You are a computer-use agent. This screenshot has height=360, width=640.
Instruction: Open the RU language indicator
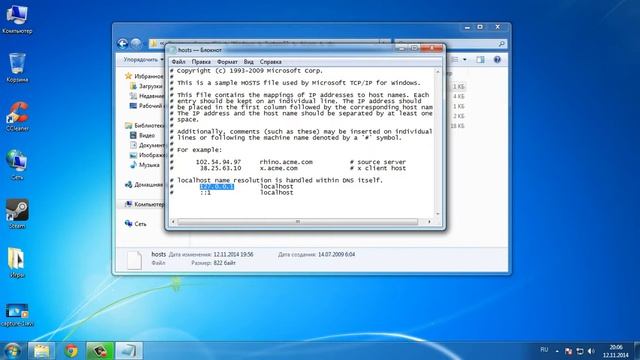click(544, 350)
